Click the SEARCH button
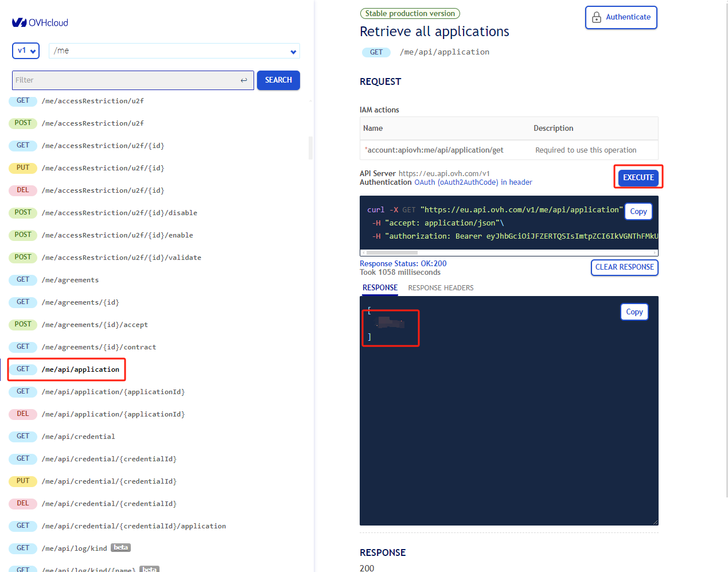The height and width of the screenshot is (572, 728). pos(278,80)
